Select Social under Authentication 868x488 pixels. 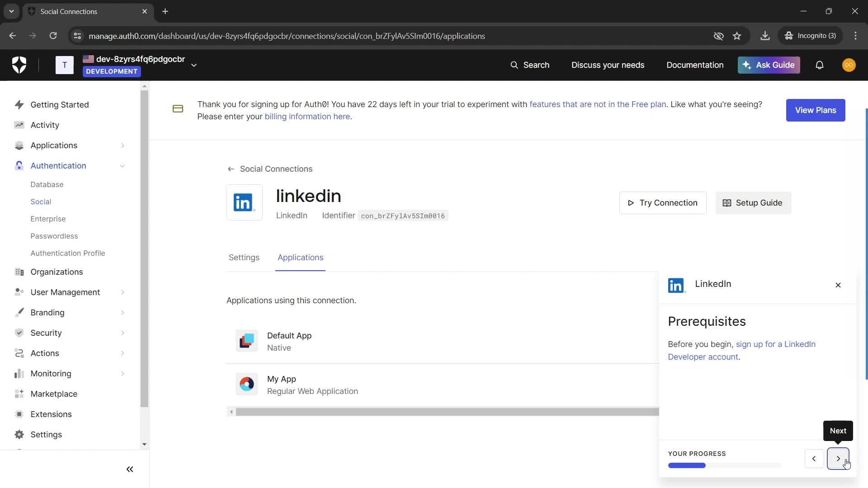41,202
